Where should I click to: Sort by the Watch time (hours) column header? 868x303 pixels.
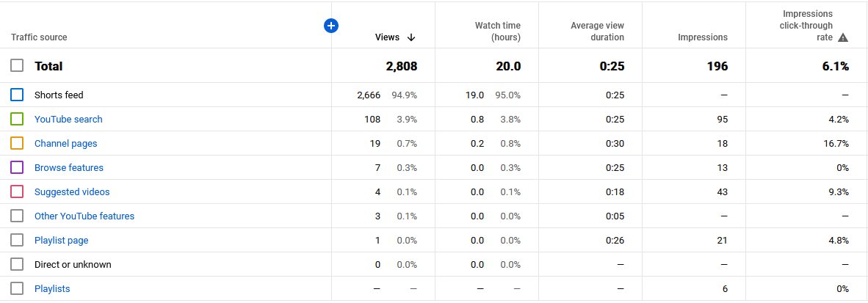pos(498,32)
